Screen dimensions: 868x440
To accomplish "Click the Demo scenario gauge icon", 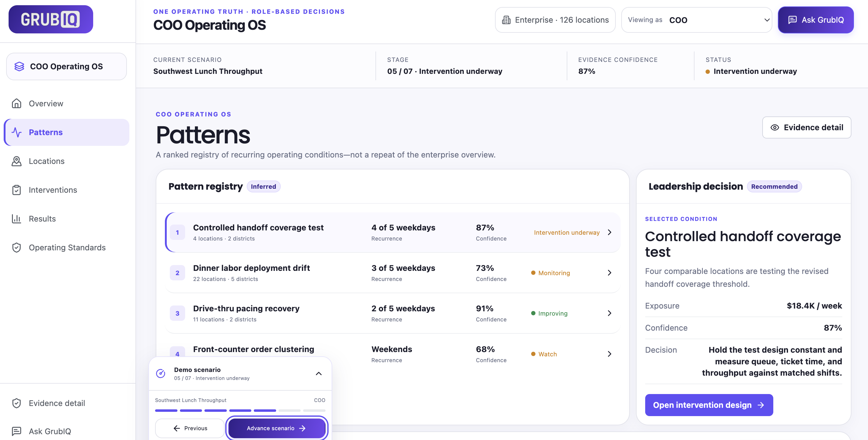I will click(x=161, y=373).
